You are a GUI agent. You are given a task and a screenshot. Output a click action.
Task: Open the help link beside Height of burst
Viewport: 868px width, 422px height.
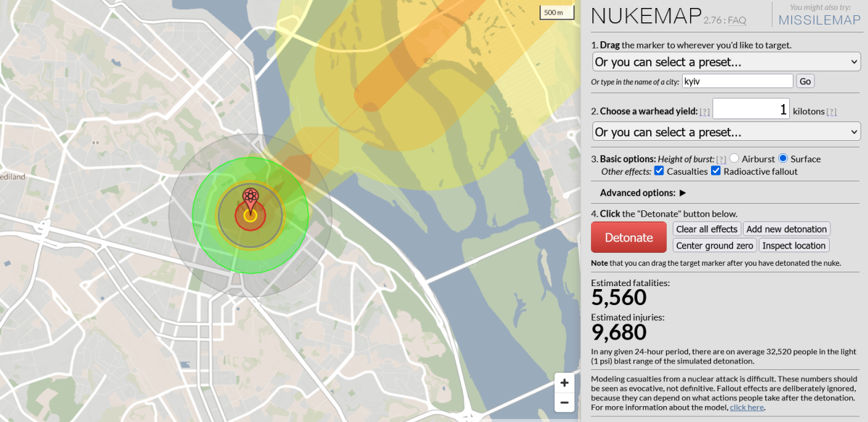(720, 159)
